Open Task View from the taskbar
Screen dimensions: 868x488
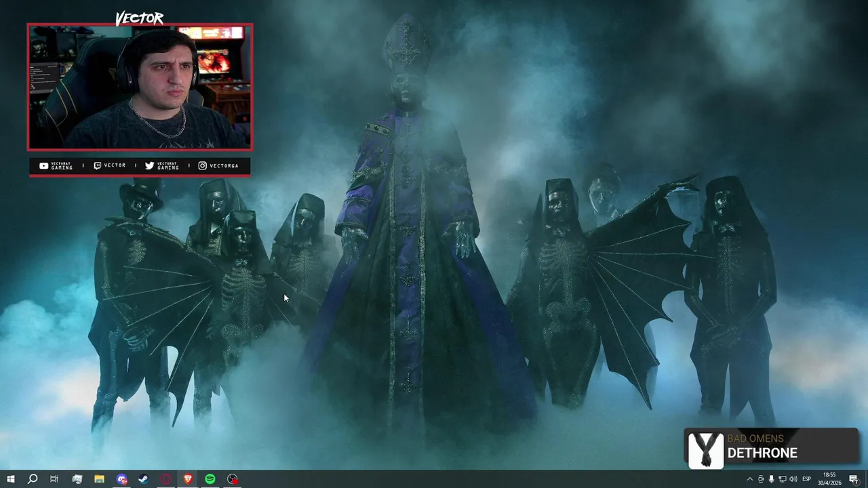(x=54, y=479)
